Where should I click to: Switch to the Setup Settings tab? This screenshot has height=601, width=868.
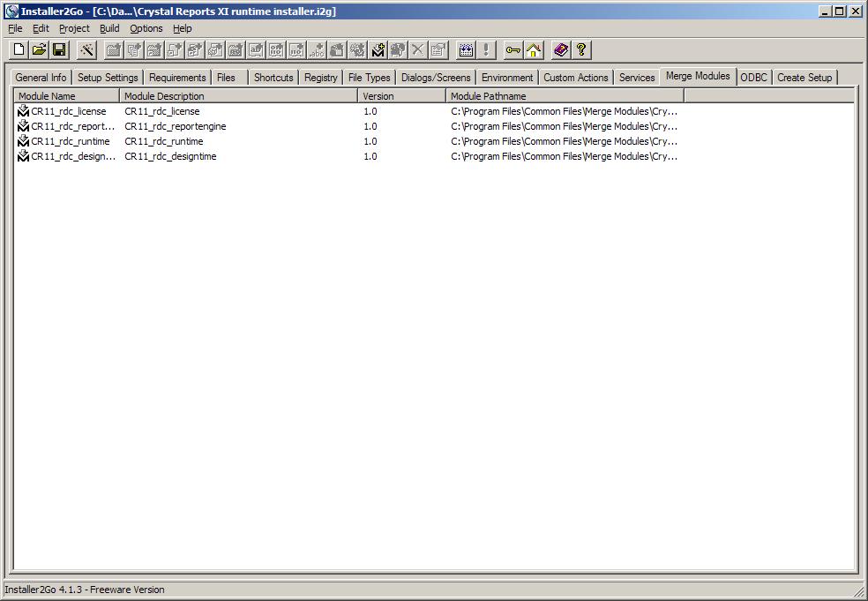click(x=108, y=78)
